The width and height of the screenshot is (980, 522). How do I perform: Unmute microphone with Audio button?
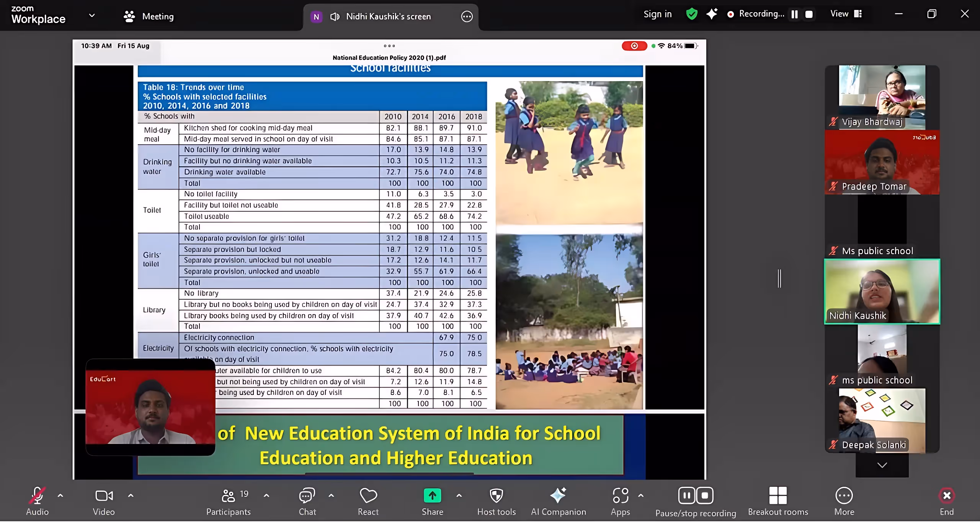(37, 496)
